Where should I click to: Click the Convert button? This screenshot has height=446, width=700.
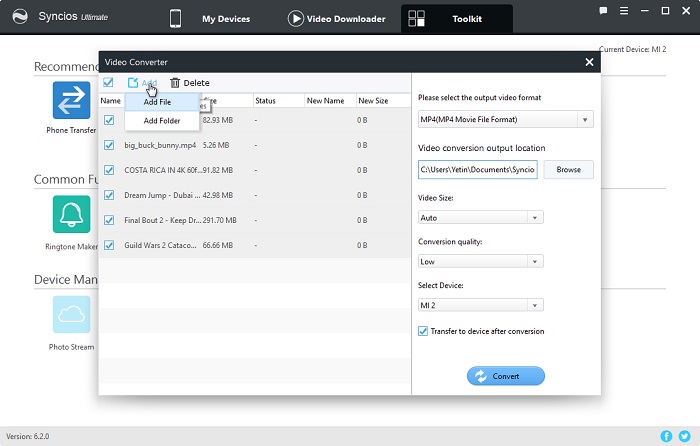click(506, 376)
